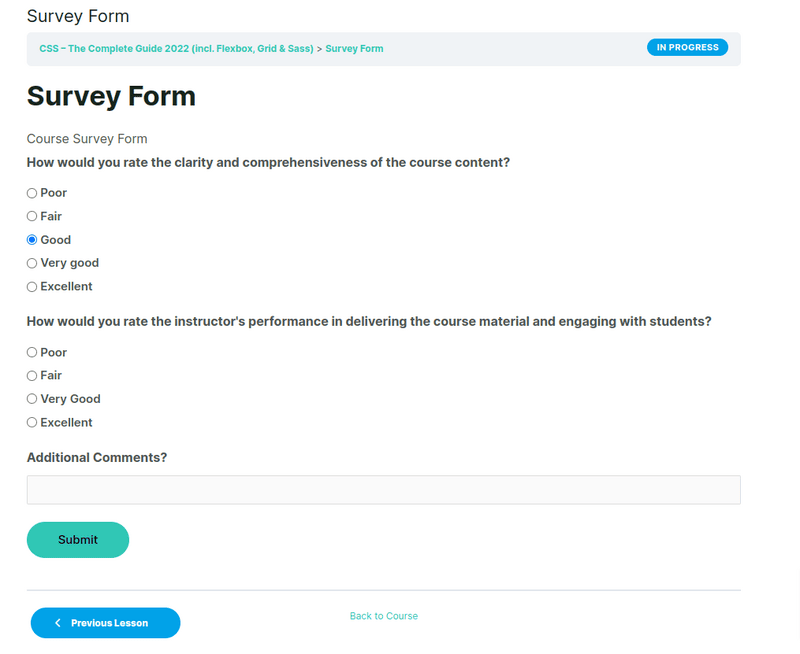Select Poor for instructor's performance
800x654 pixels.
click(31, 352)
